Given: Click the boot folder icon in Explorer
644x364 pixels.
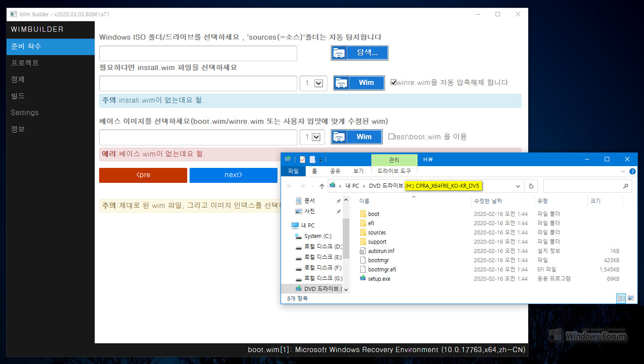Looking at the screenshot, I should coord(363,214).
